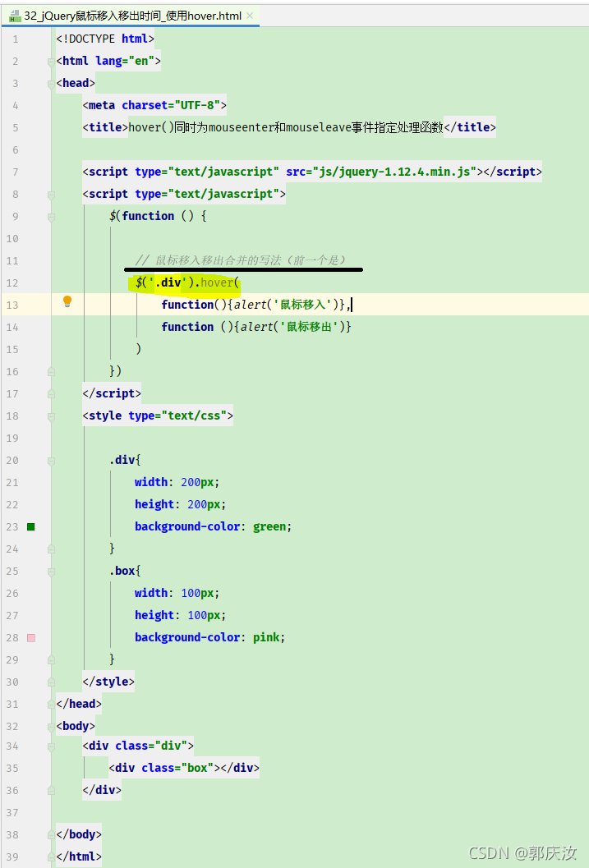Click the title text starting with hover()

click(286, 127)
